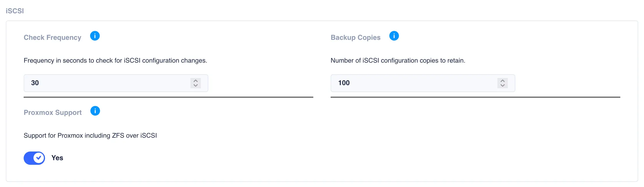Click the increment arrow on Backup Copies
Screen dimensions: 644x187
click(502, 81)
